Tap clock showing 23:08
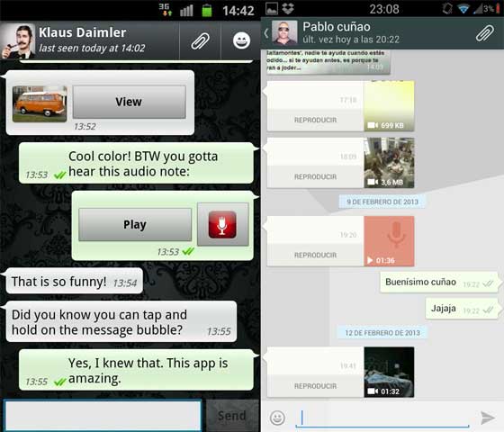Image resolution: width=504 pixels, height=432 pixels. (x=384, y=9)
